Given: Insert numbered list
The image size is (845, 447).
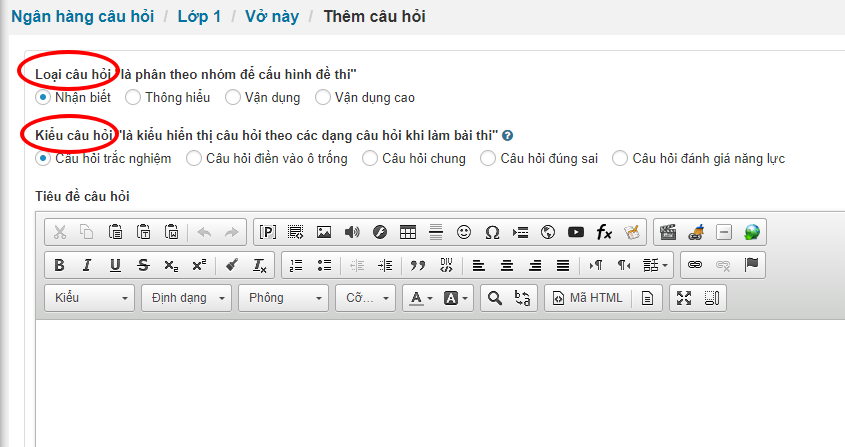Looking at the screenshot, I should pyautogui.click(x=296, y=265).
